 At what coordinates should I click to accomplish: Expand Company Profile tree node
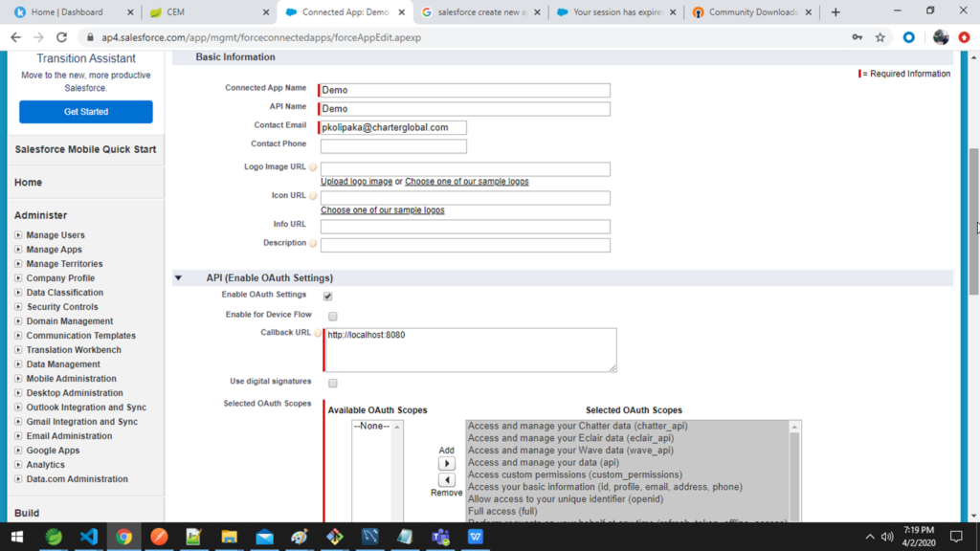point(18,278)
